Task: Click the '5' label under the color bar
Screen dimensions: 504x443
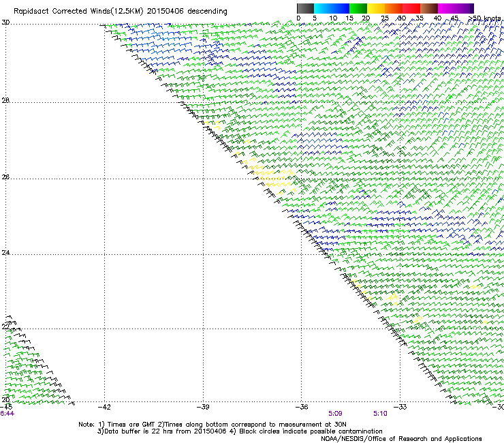Action: pyautogui.click(x=315, y=18)
